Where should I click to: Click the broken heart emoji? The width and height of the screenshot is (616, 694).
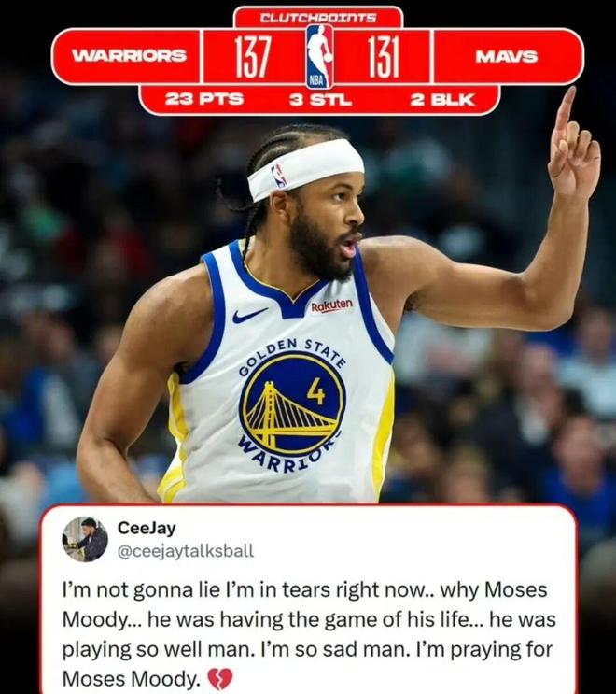[219, 678]
